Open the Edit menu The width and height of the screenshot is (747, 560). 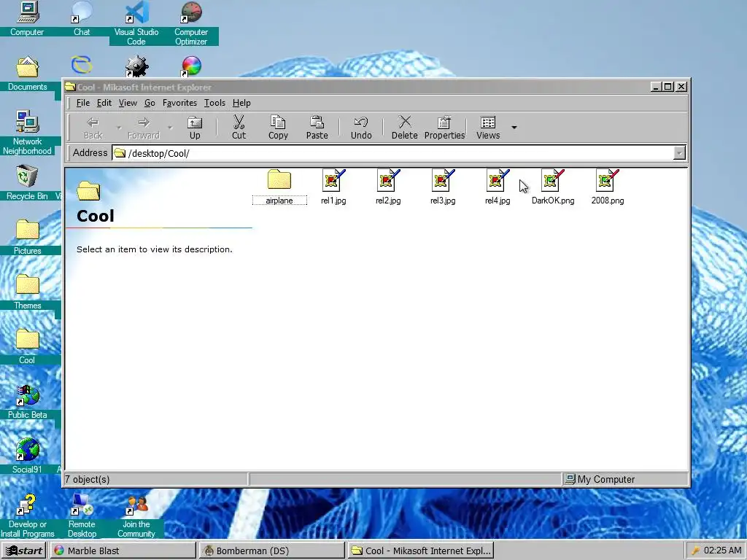coord(104,103)
